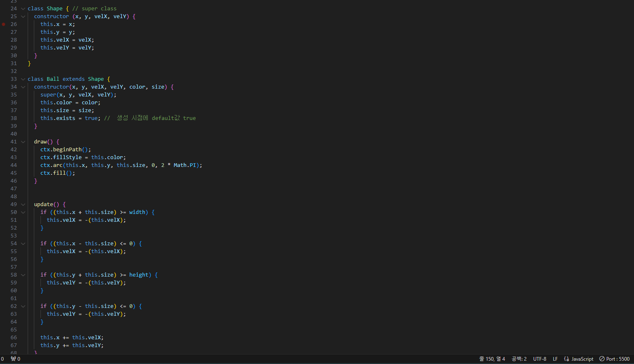Click 'beginPath' on line 42

coord(67,150)
